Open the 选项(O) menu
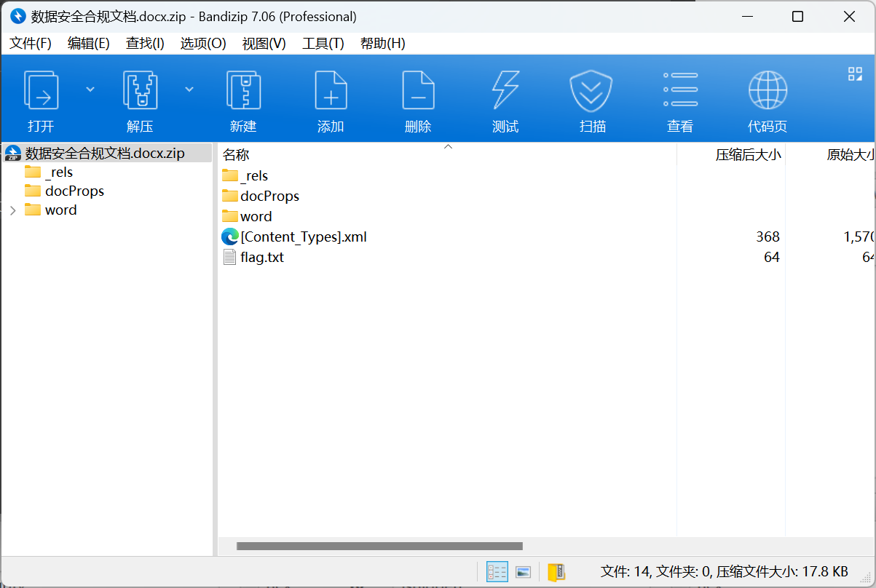 coord(203,43)
